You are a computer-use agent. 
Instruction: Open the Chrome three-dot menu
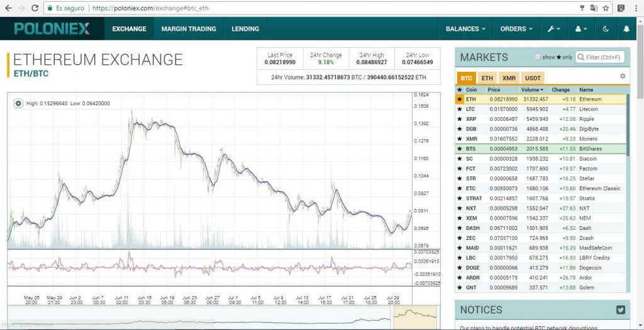[x=636, y=8]
